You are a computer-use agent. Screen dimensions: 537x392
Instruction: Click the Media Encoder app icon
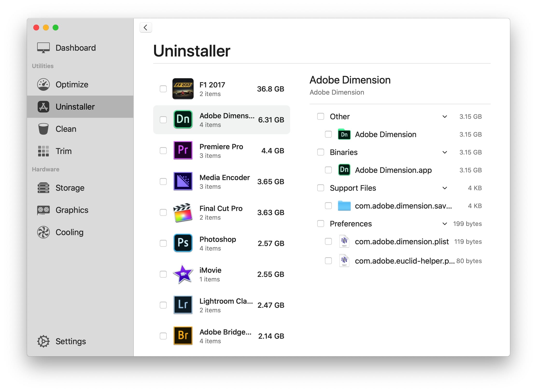[183, 182]
